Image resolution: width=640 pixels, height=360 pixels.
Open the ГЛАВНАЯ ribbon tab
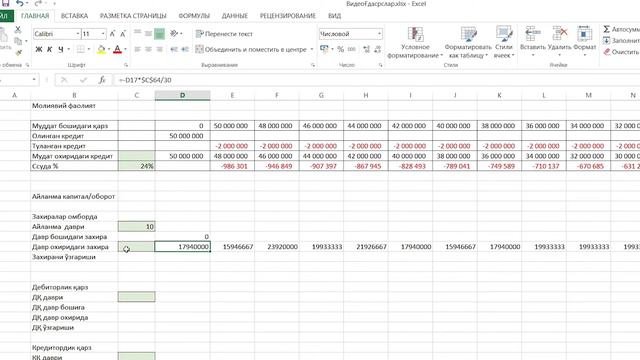[x=35, y=16]
